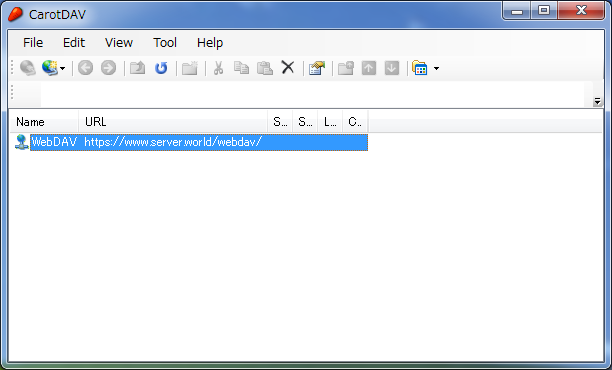Viewport: 612px width, 370px height.
Task: Click the view mode folder icon
Action: pyautogui.click(x=420, y=68)
